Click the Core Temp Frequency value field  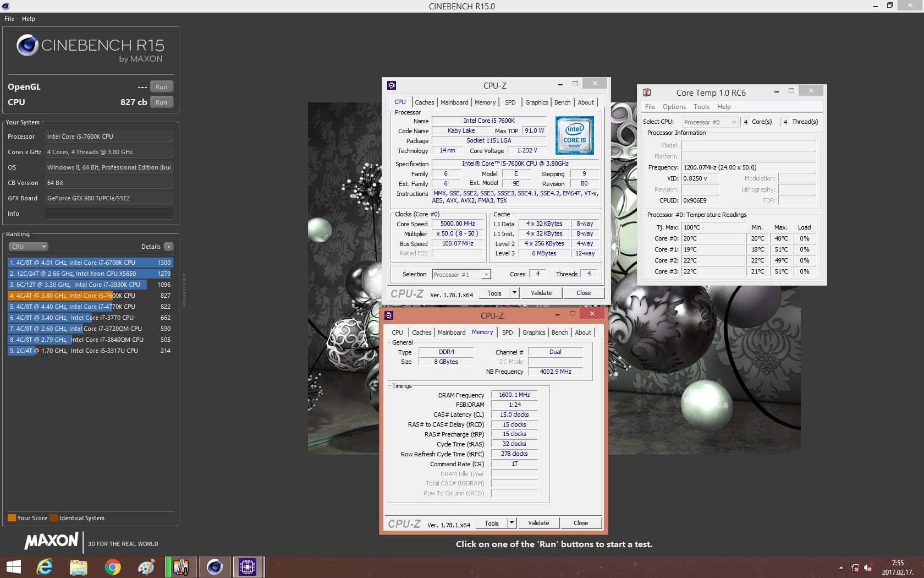749,167
